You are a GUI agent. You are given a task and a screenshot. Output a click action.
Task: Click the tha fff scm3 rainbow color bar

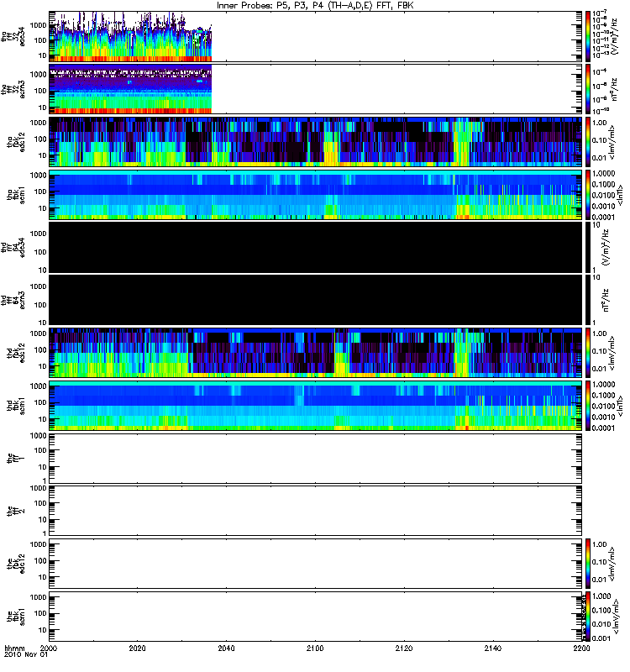[x=588, y=89]
